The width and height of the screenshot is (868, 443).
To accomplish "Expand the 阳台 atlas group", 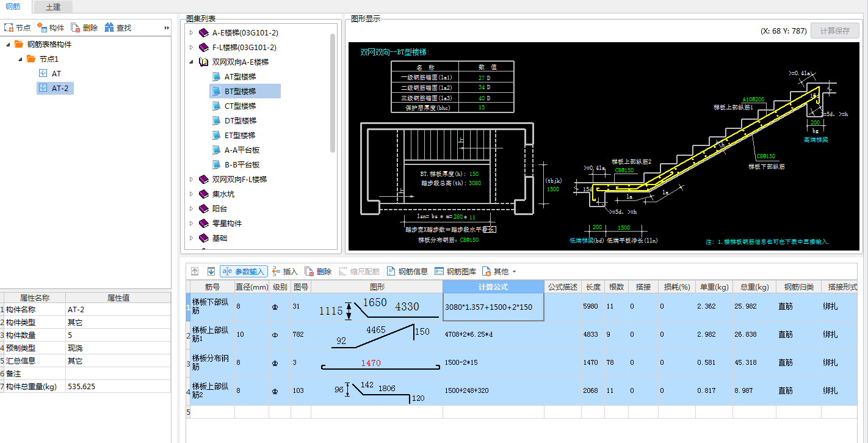I will tap(191, 208).
